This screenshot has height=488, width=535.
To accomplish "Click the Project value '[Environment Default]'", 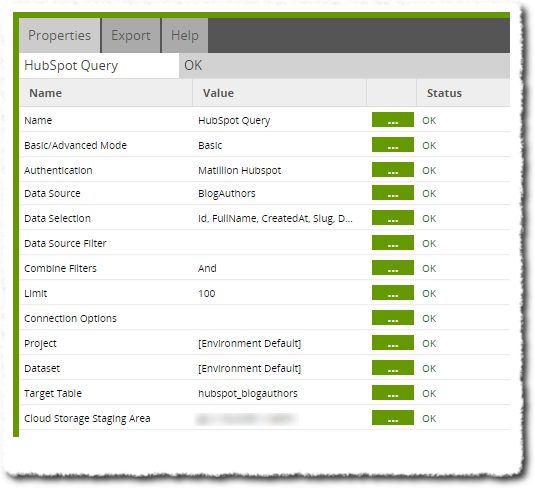I will pyautogui.click(x=249, y=343).
